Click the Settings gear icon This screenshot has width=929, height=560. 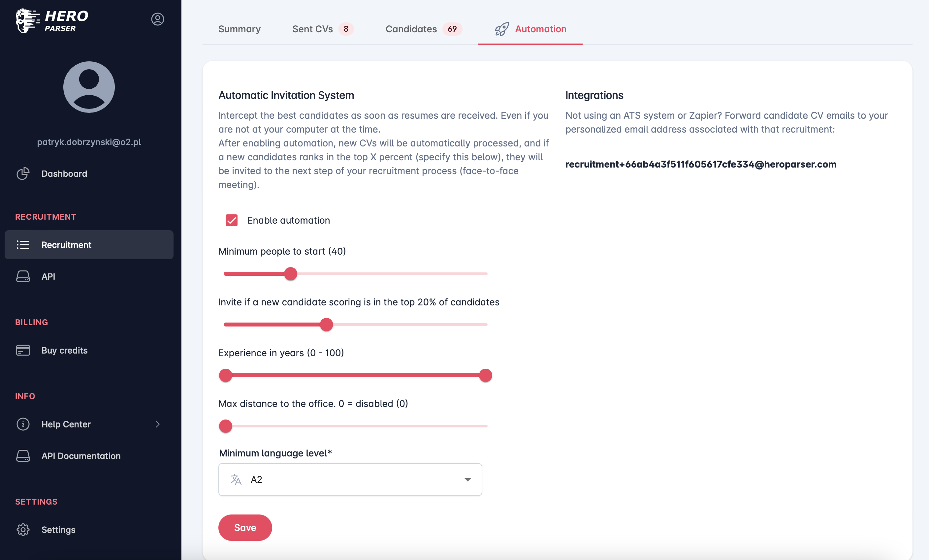[x=23, y=529]
